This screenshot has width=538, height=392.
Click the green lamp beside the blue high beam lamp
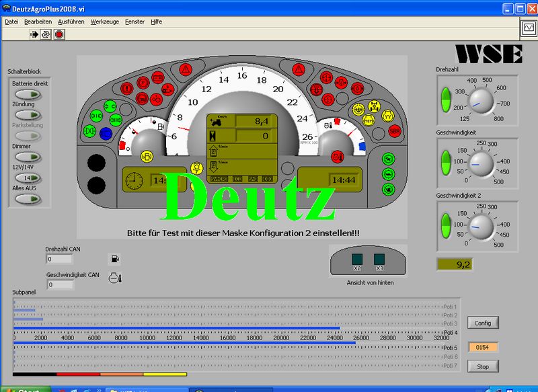[89, 131]
